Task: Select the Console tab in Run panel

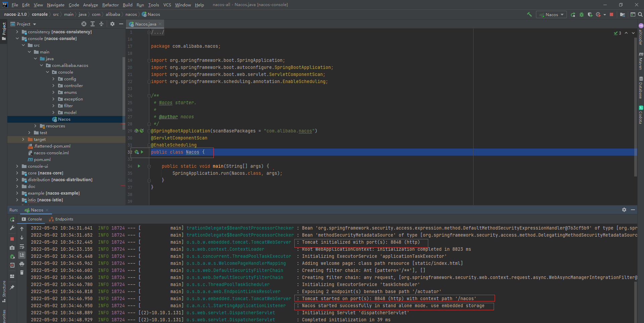Action: pyautogui.click(x=32, y=219)
